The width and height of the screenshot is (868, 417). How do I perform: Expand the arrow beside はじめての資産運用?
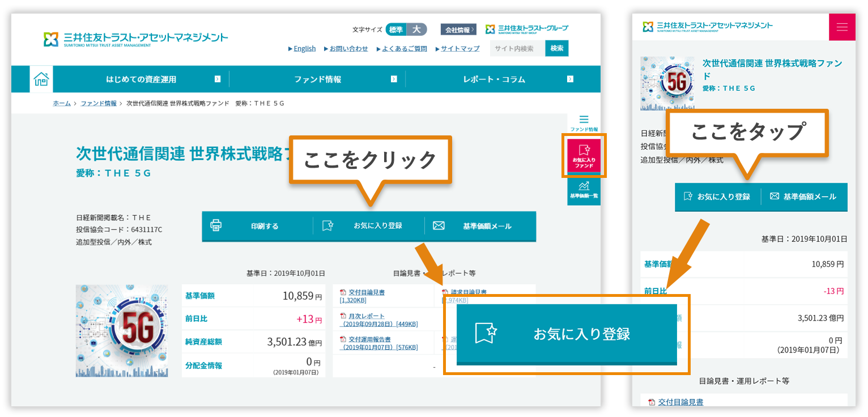coord(218,79)
